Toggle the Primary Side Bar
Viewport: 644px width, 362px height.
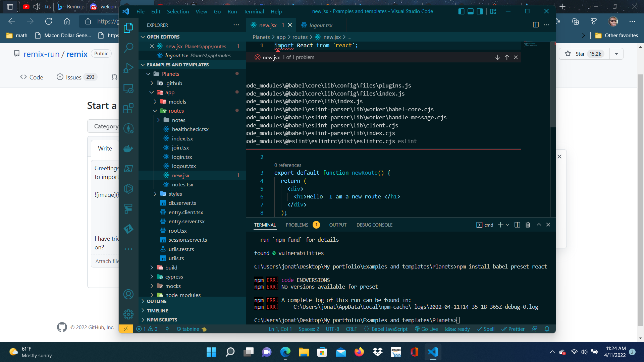pyautogui.click(x=461, y=11)
